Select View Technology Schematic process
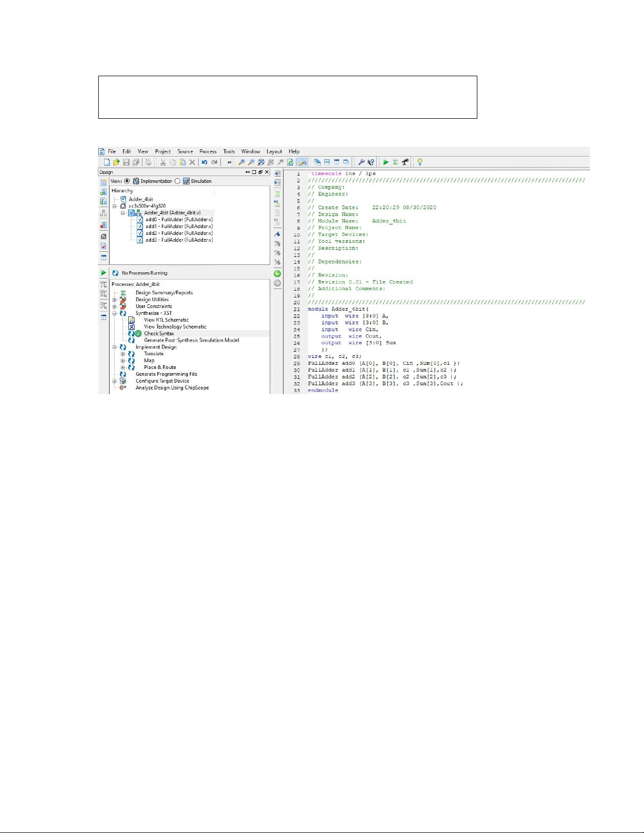Screen dimensions: 644x833 175,327
